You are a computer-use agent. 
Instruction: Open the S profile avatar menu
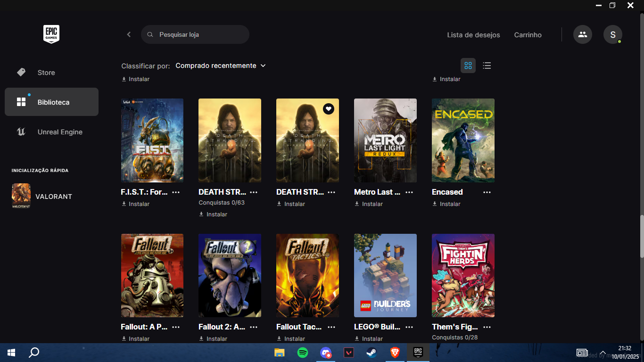point(613,34)
